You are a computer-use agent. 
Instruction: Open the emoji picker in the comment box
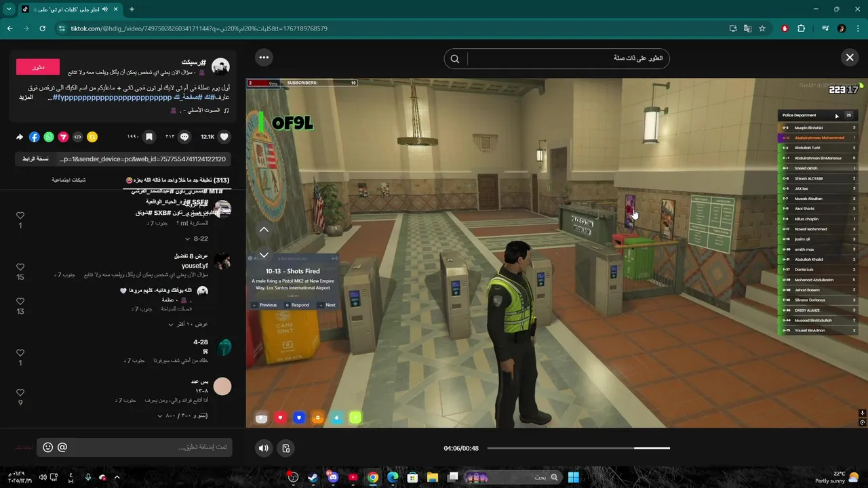(x=47, y=447)
